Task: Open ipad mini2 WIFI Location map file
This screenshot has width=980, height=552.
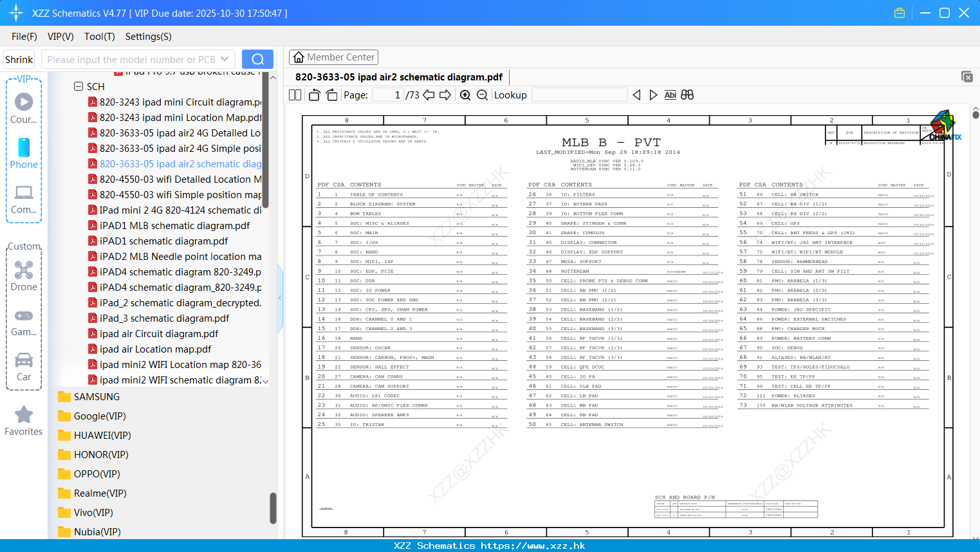Action: coord(175,365)
